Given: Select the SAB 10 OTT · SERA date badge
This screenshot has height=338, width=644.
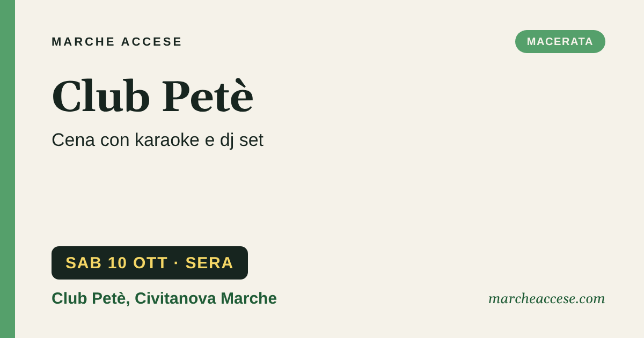Looking at the screenshot, I should 150,263.
